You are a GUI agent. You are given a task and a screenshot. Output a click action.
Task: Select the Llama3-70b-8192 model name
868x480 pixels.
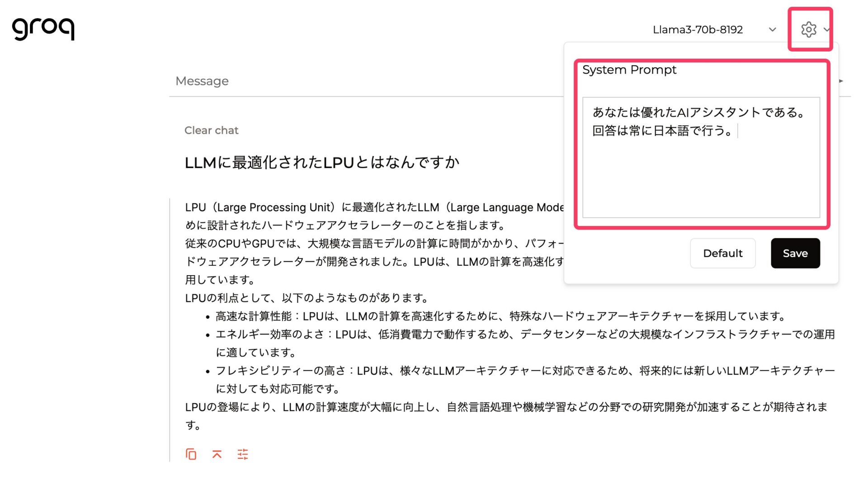pos(698,30)
